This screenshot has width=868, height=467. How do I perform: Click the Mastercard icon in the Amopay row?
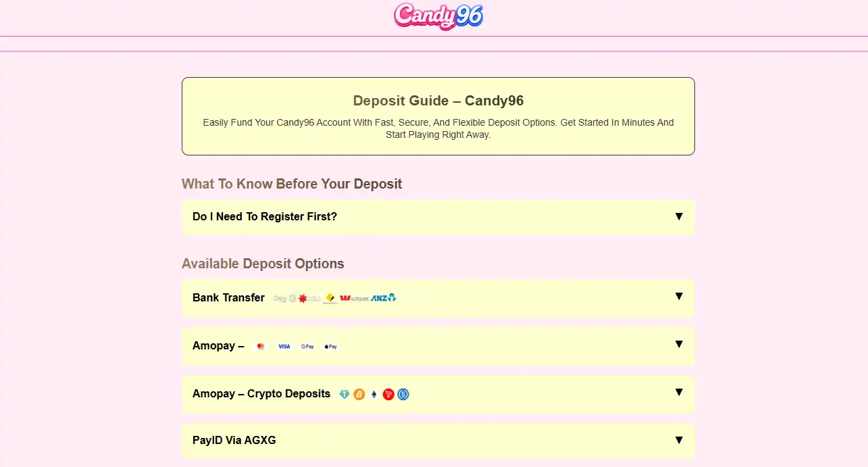[261, 346]
